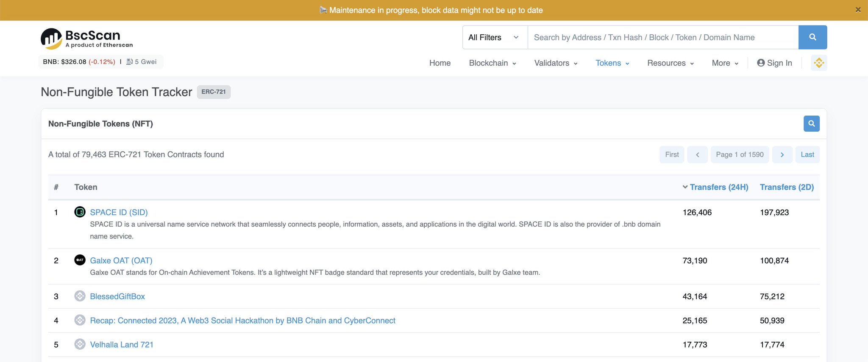Focus the address/txn hash search field

tap(663, 37)
